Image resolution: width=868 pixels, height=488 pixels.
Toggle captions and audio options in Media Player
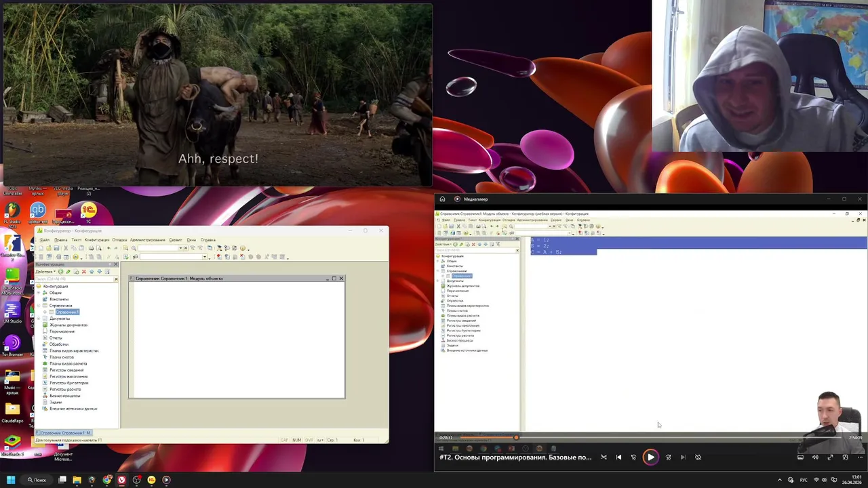click(800, 457)
